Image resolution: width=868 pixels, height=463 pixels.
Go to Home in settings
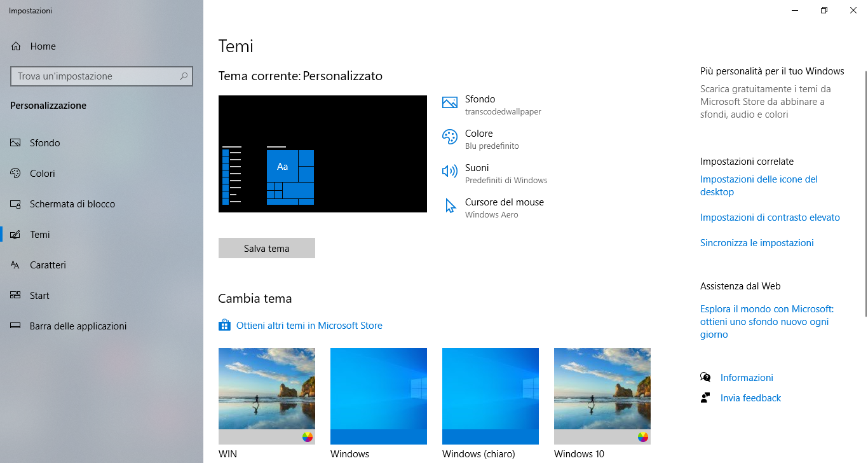(x=102, y=46)
